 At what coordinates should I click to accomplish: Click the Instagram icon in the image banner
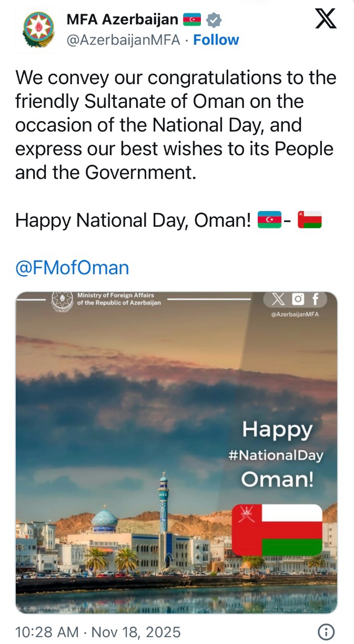click(298, 299)
